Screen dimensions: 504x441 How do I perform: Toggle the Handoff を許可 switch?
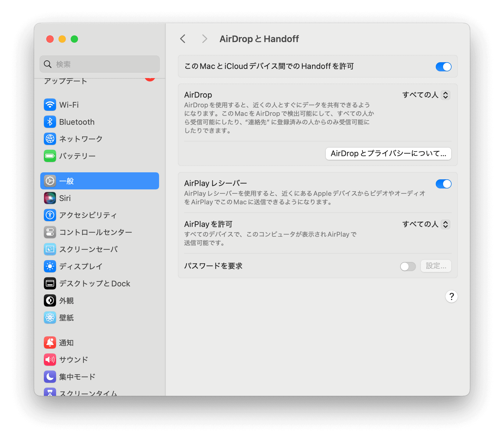444,67
